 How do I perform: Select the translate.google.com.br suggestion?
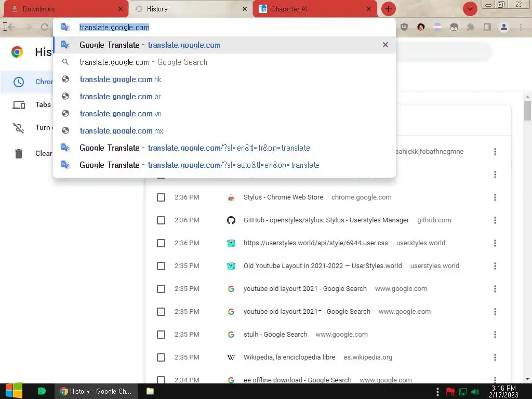pyautogui.click(x=224, y=96)
